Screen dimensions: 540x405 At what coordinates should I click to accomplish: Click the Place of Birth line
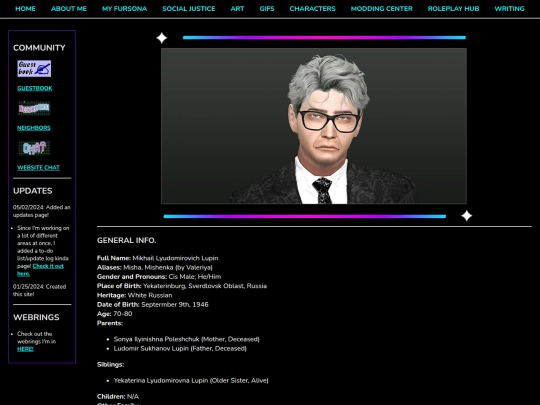[182, 286]
